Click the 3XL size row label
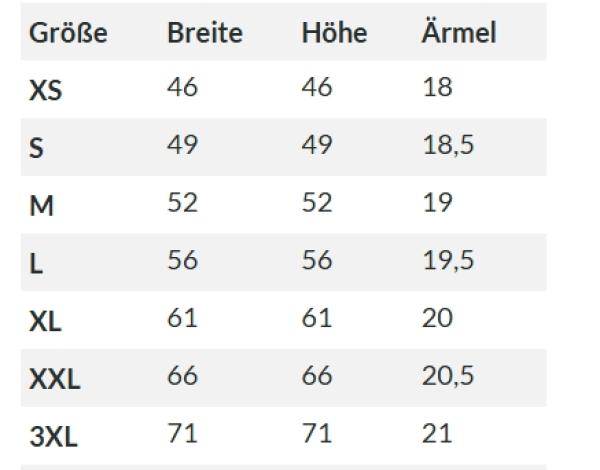Viewport: 600px width, 470px height. click(55, 437)
